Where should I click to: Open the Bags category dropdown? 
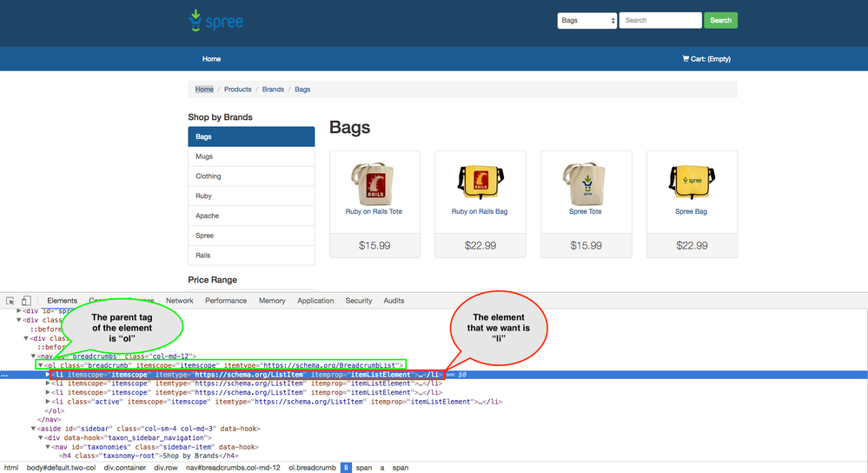tap(586, 21)
